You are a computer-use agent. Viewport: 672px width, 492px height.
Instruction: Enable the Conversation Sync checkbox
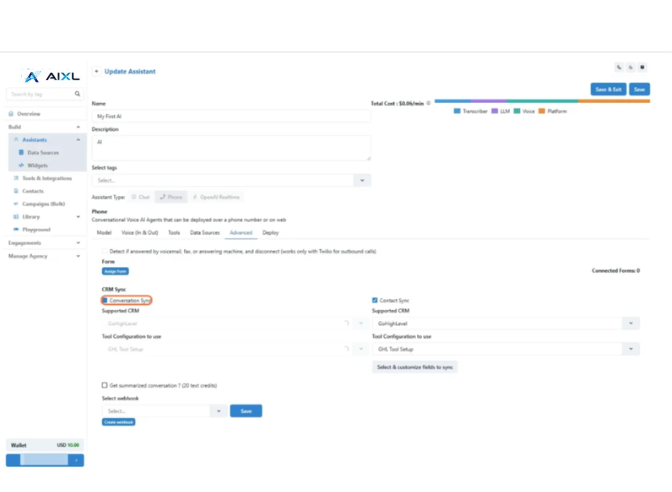pos(105,300)
